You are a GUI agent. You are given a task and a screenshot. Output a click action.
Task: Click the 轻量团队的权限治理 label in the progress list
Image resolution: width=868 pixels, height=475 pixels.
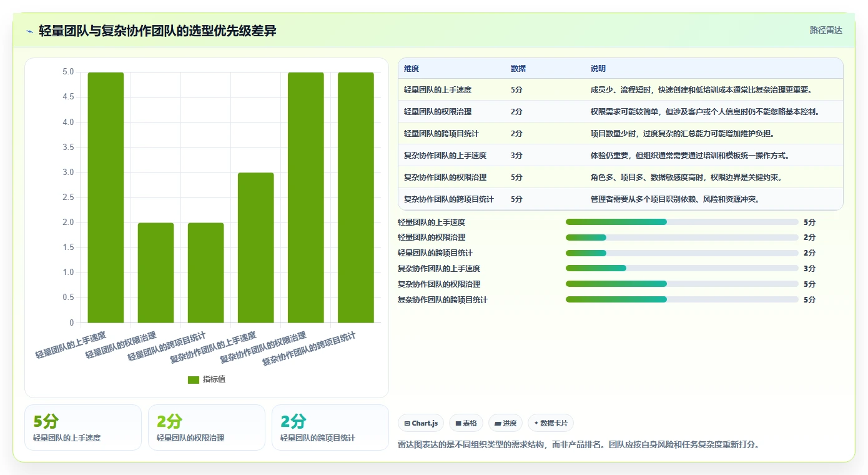432,237
